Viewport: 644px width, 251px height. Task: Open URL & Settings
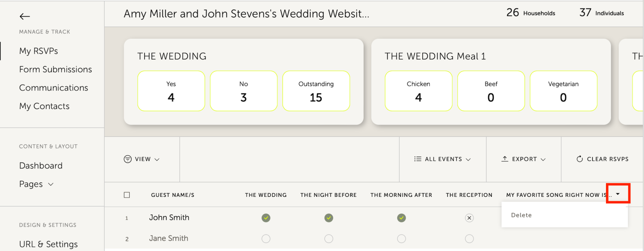(x=48, y=244)
